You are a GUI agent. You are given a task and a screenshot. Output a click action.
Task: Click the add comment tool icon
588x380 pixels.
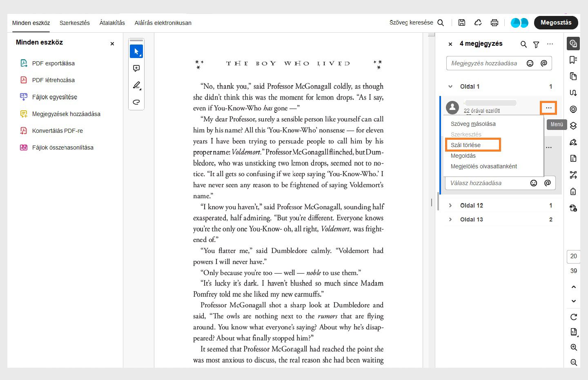click(136, 68)
